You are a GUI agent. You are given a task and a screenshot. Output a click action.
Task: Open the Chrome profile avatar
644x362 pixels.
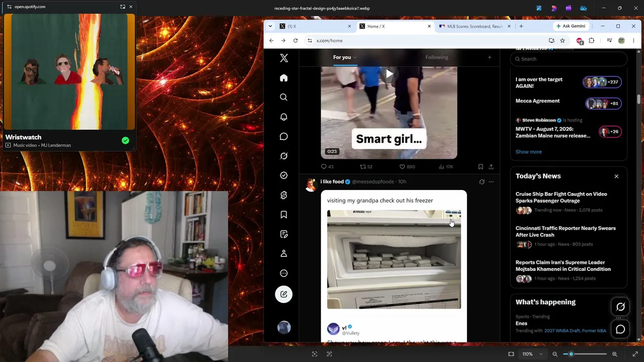[x=621, y=41]
